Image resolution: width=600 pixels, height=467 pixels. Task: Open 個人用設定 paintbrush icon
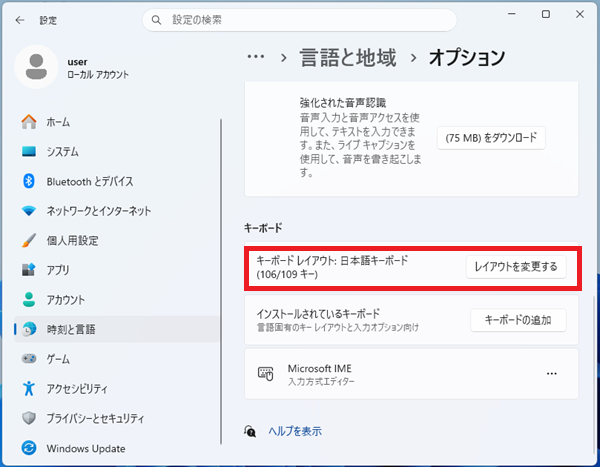tap(29, 240)
